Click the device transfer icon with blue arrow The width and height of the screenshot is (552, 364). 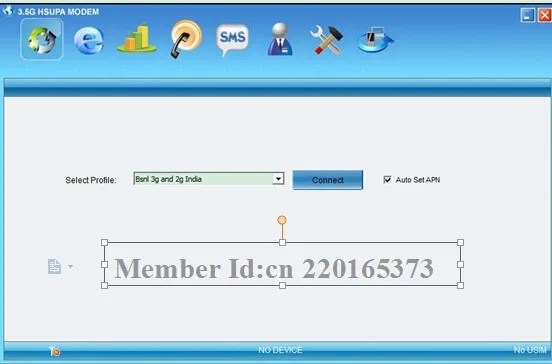(x=375, y=39)
